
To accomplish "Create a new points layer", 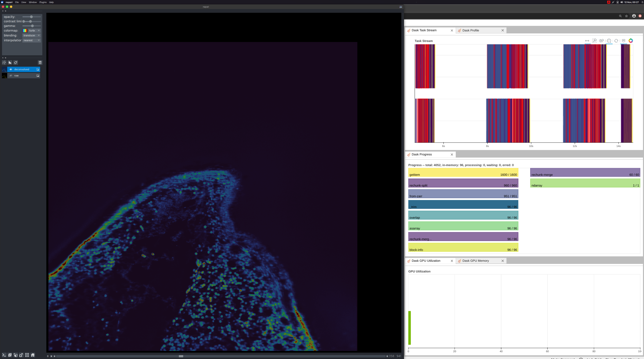I will [x=4, y=62].
